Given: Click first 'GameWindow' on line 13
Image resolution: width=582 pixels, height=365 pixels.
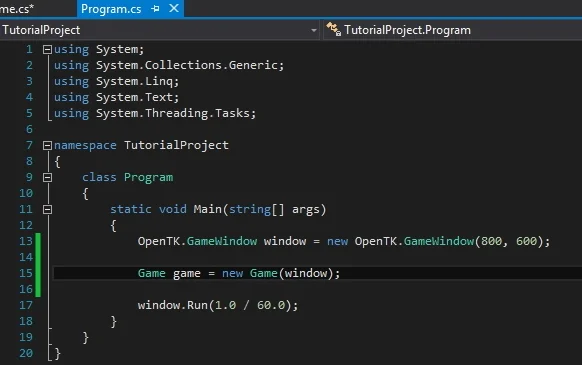Looking at the screenshot, I should coord(222,241).
